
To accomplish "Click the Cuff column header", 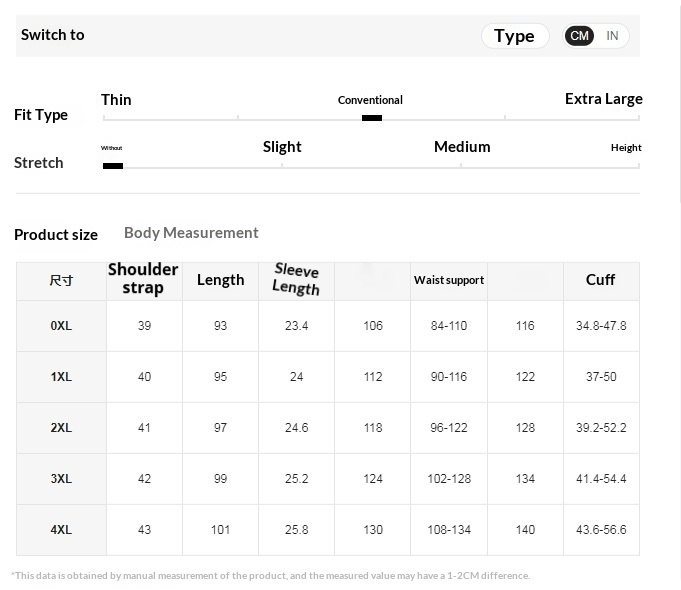I will click(600, 280).
